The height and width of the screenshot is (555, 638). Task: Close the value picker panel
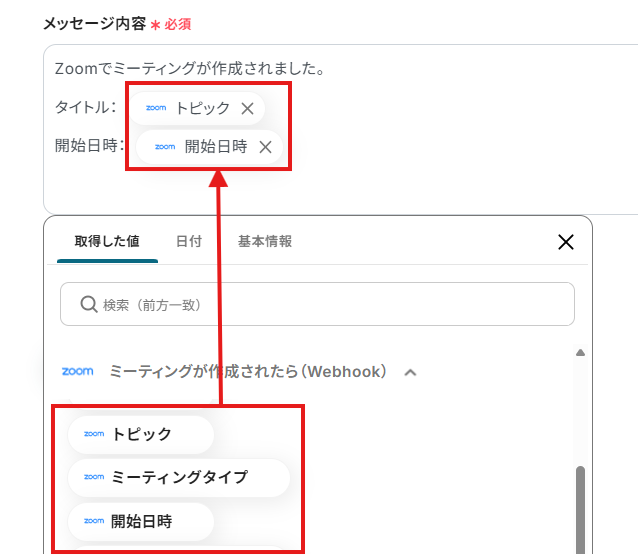click(566, 242)
